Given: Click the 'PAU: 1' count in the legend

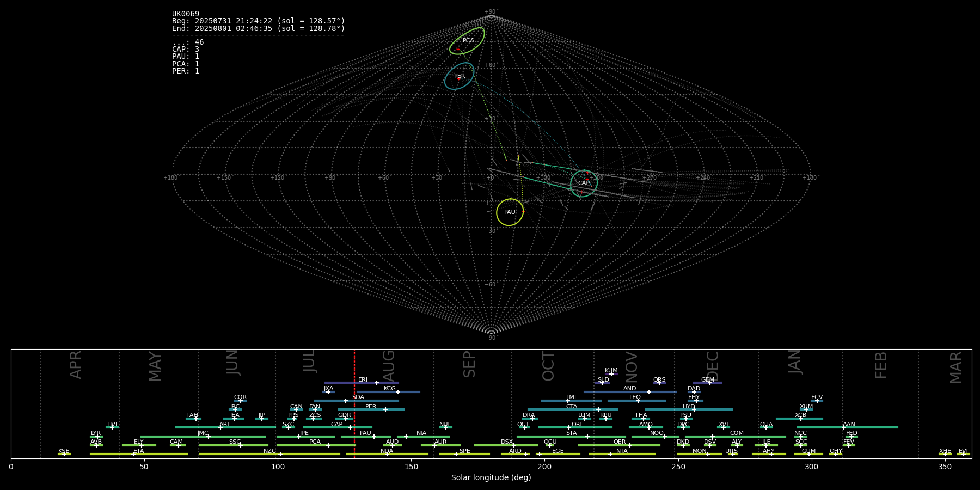Looking at the screenshot, I should [x=186, y=57].
